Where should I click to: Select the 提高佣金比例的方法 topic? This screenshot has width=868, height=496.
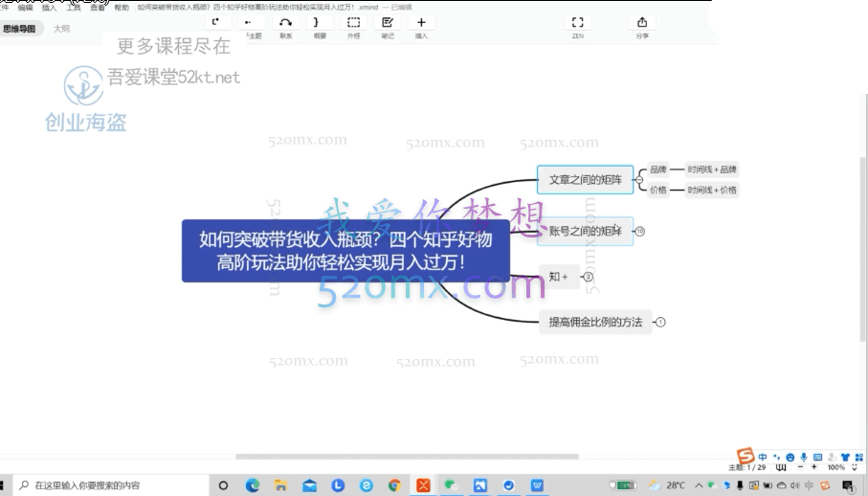click(x=595, y=322)
